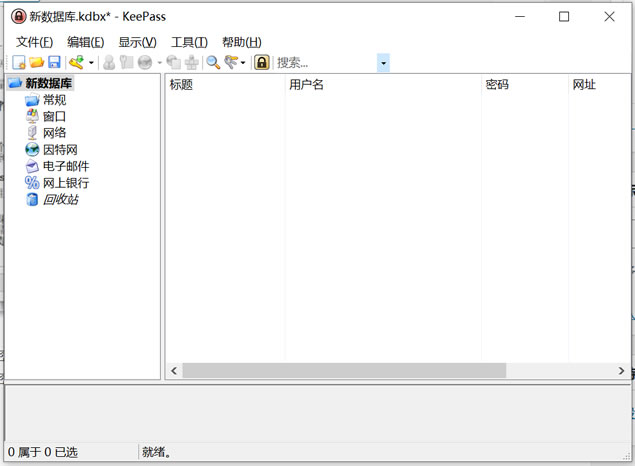Sort by the 密码 column header
Viewport: 635px width, 466px height.
tap(525, 85)
